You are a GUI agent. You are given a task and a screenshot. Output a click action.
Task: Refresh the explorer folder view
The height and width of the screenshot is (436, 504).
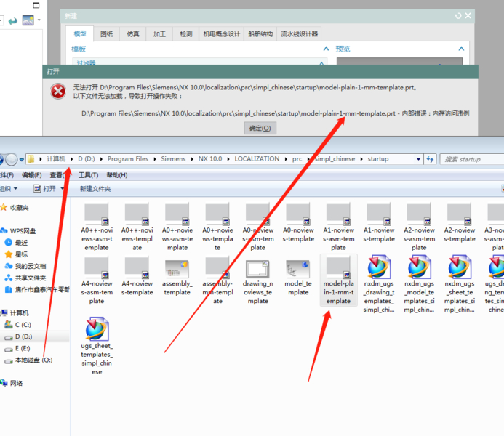[x=430, y=159]
